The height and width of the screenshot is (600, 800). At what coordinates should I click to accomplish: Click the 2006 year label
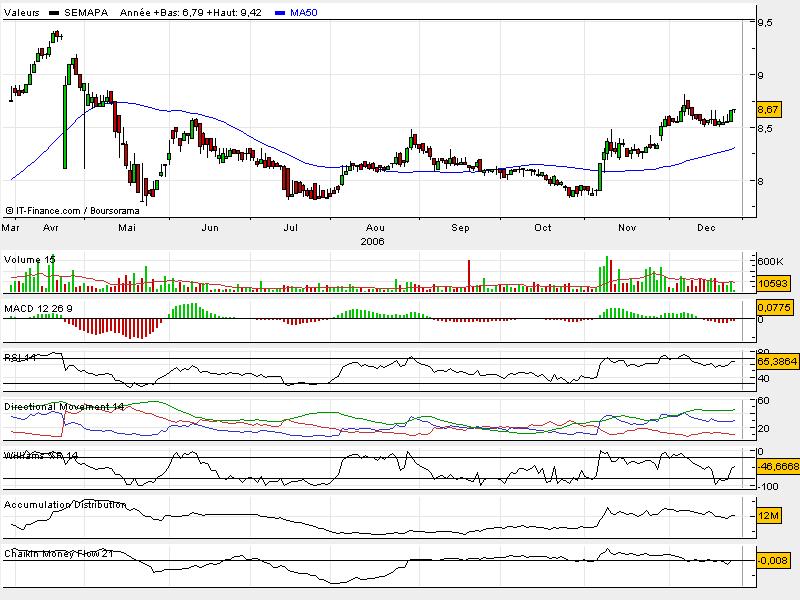coord(372,241)
